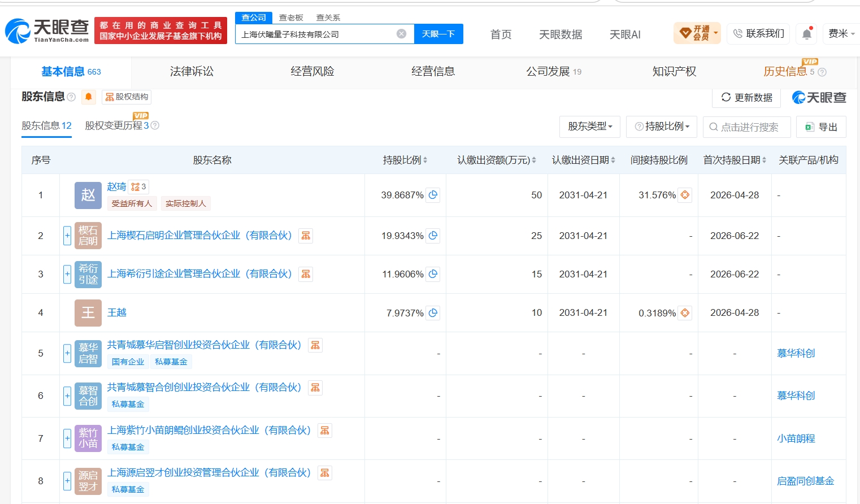Switch to 经营风险 tab
The width and height of the screenshot is (860, 504).
(x=312, y=71)
